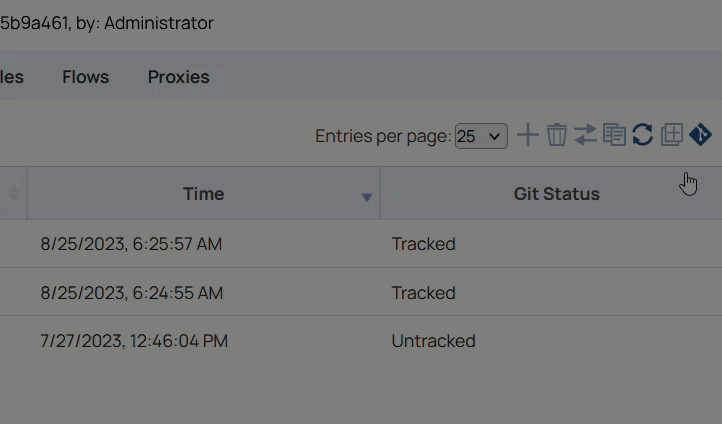Click the circular refresh icon

[642, 135]
